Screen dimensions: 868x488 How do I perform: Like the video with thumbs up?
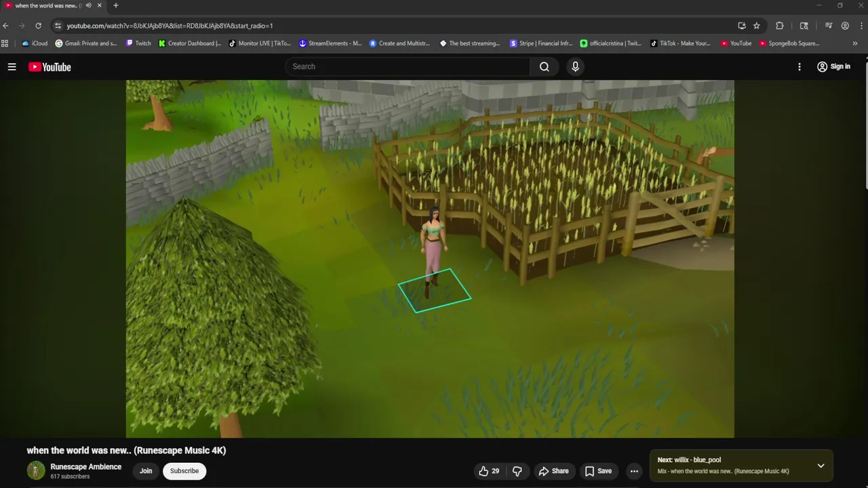click(x=489, y=471)
